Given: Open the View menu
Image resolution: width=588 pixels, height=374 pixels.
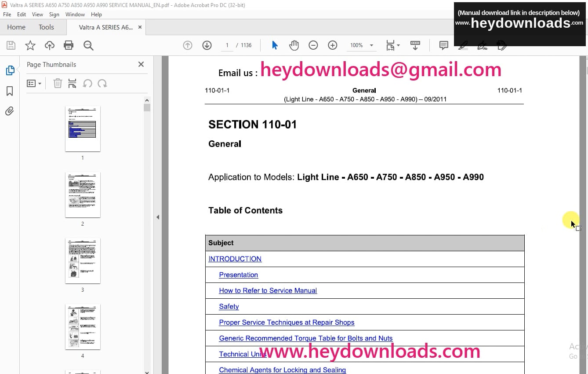Looking at the screenshot, I should pos(37,15).
